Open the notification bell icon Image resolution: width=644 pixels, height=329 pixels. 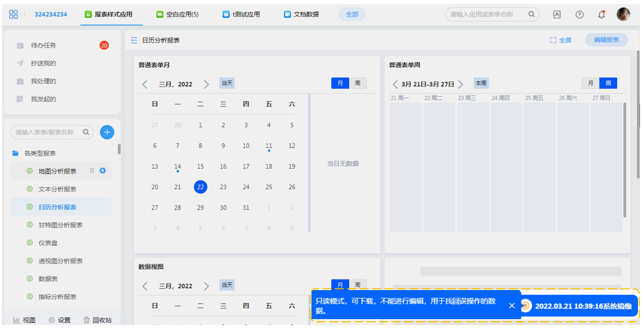(601, 14)
